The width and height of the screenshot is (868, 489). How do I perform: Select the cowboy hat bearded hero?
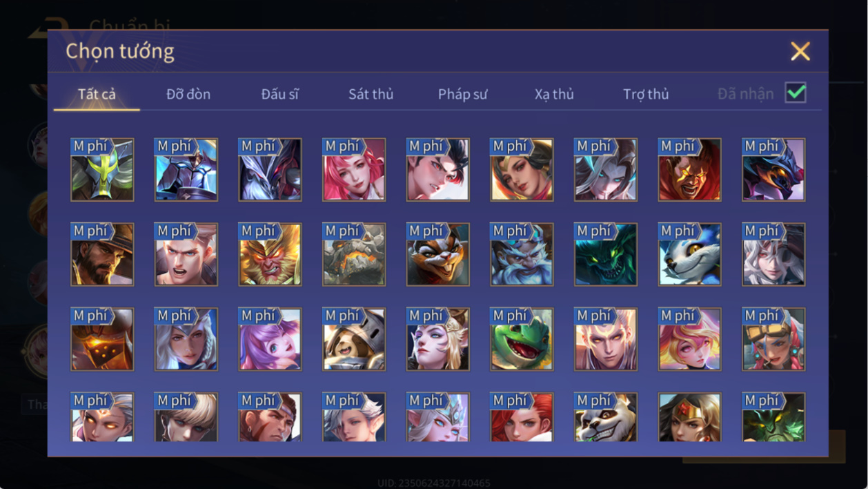pos(102,254)
